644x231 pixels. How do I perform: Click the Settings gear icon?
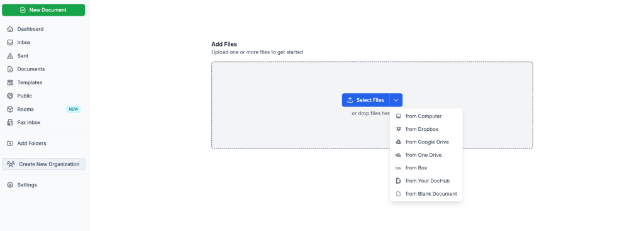click(10, 185)
